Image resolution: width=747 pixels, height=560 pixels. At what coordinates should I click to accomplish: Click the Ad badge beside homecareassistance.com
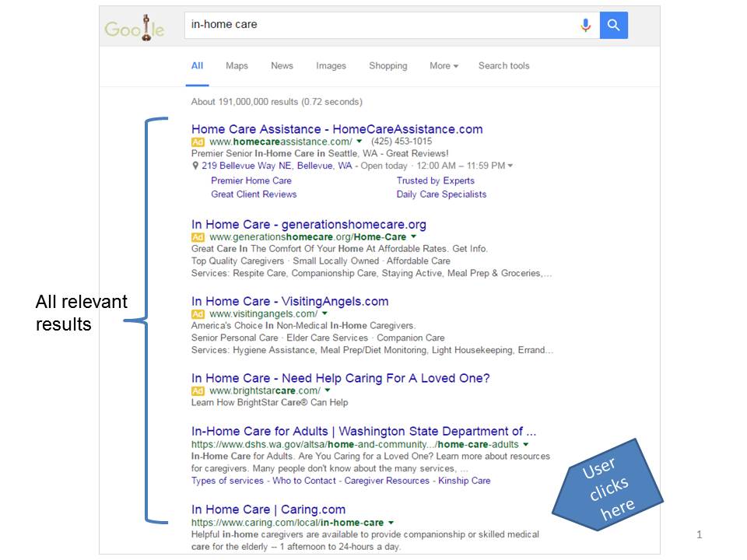pyautogui.click(x=198, y=142)
